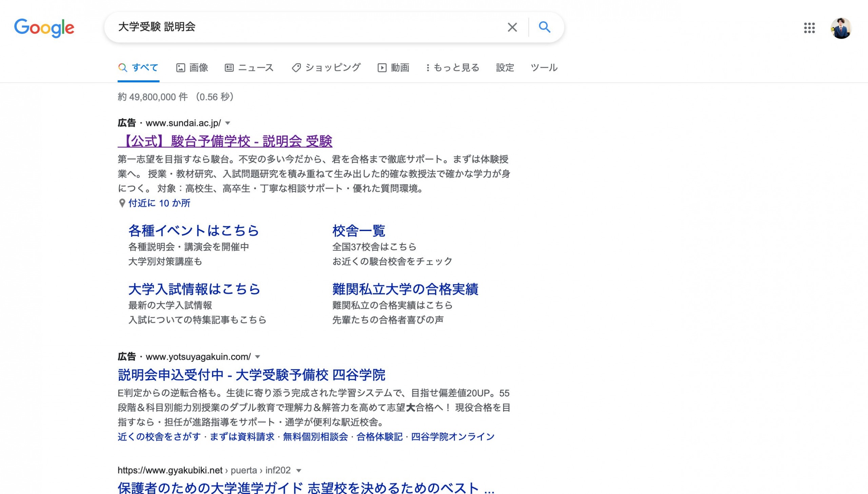868x494 pixels.
Task: Open the 難関私立大学の合格実績 sitelink
Action: (x=405, y=289)
